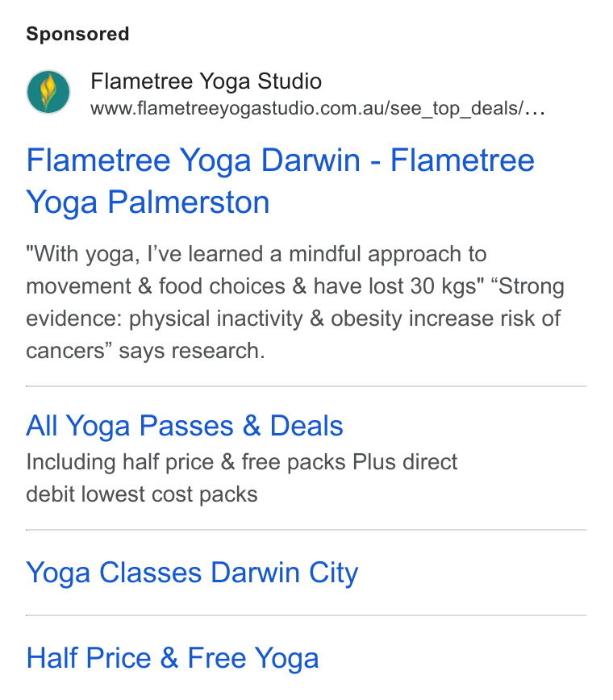
Task: Click the word 'Free' in Half Price sitelink
Action: [217, 658]
